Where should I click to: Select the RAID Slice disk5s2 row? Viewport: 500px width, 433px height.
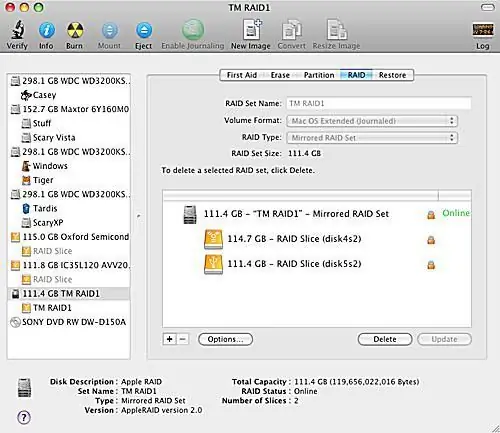pos(317,264)
